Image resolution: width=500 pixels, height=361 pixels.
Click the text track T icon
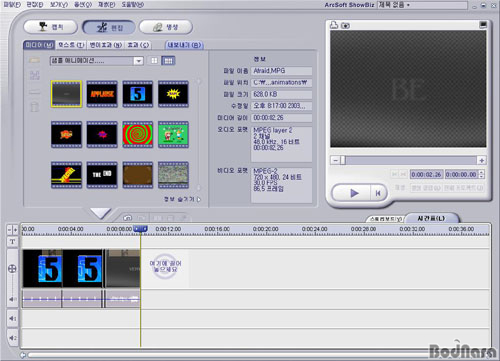(12, 242)
